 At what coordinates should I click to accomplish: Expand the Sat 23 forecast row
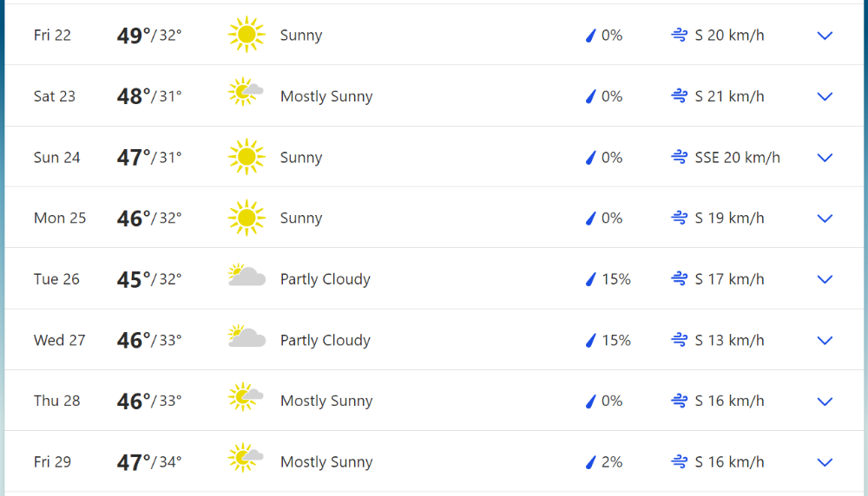click(x=825, y=96)
